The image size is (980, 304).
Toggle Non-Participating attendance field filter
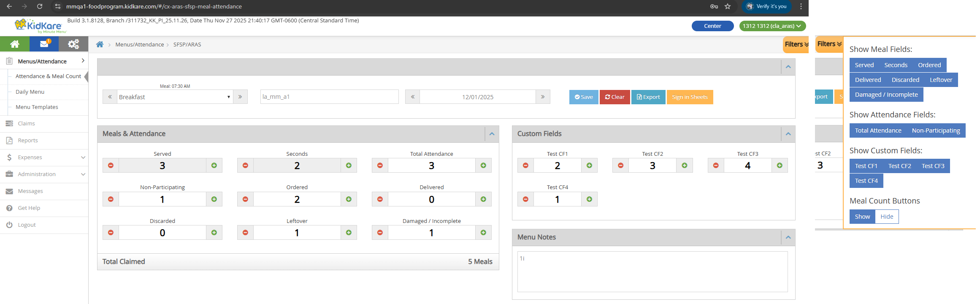[x=936, y=130]
